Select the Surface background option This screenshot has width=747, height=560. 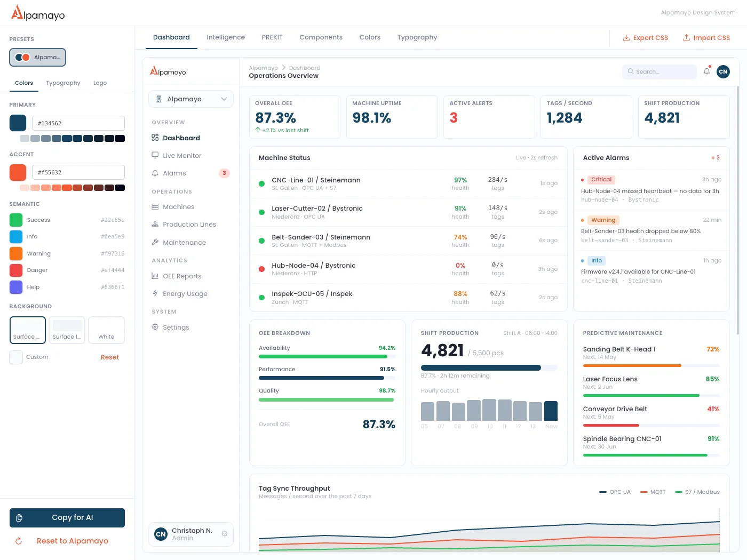click(28, 330)
